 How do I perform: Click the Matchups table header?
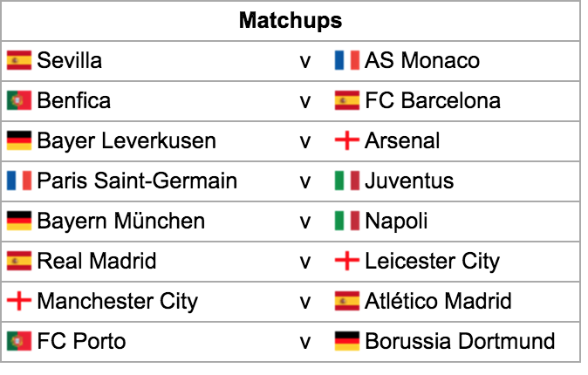pyautogui.click(x=291, y=21)
